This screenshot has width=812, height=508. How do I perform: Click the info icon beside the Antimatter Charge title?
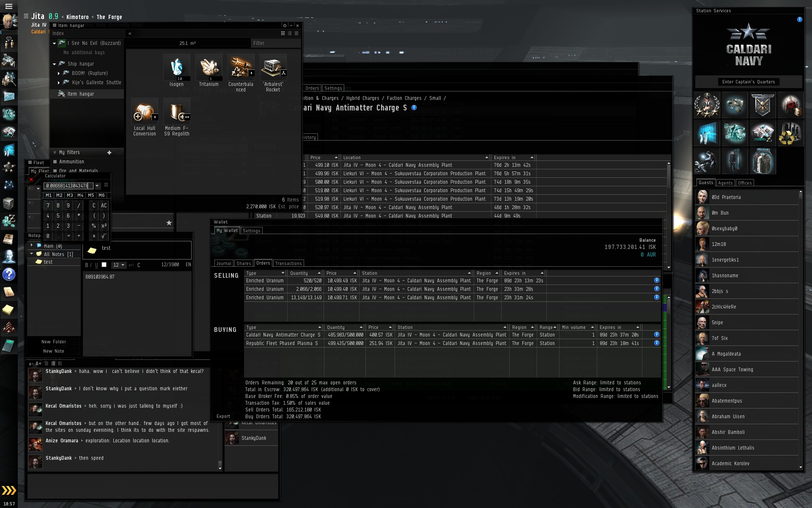tap(414, 108)
